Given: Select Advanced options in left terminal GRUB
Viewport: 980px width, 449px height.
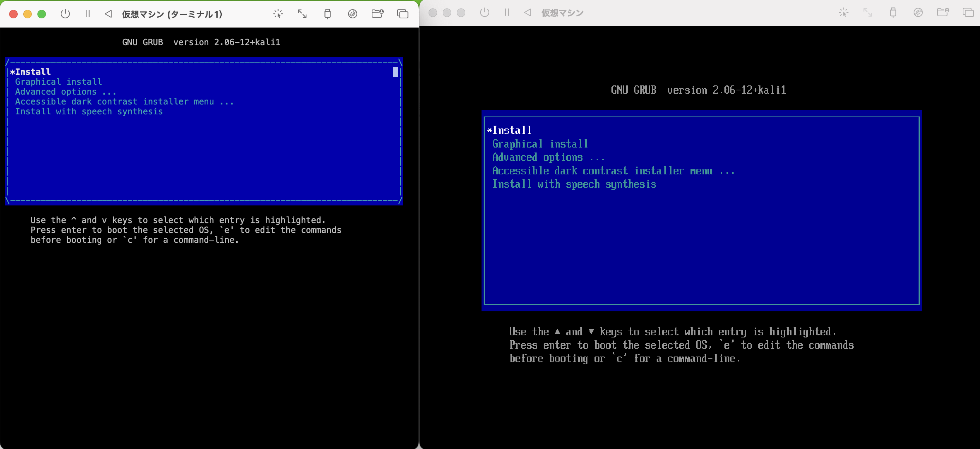Looking at the screenshot, I should [65, 92].
